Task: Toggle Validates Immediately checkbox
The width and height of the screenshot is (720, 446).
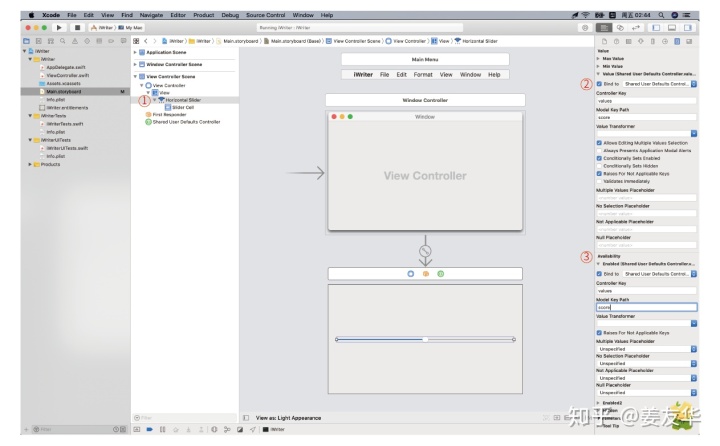Action: coord(599,181)
